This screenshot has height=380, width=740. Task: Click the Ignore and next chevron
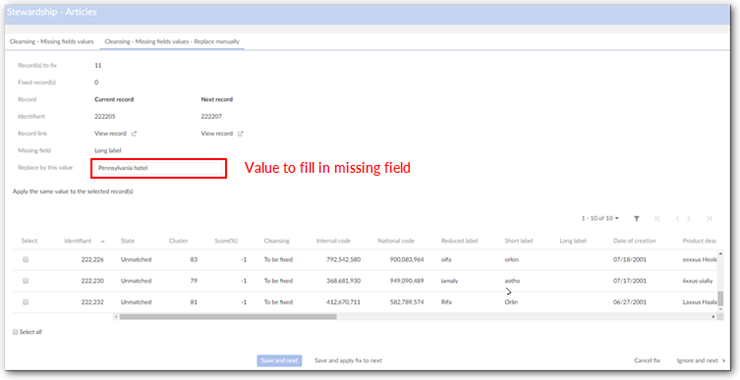724,361
